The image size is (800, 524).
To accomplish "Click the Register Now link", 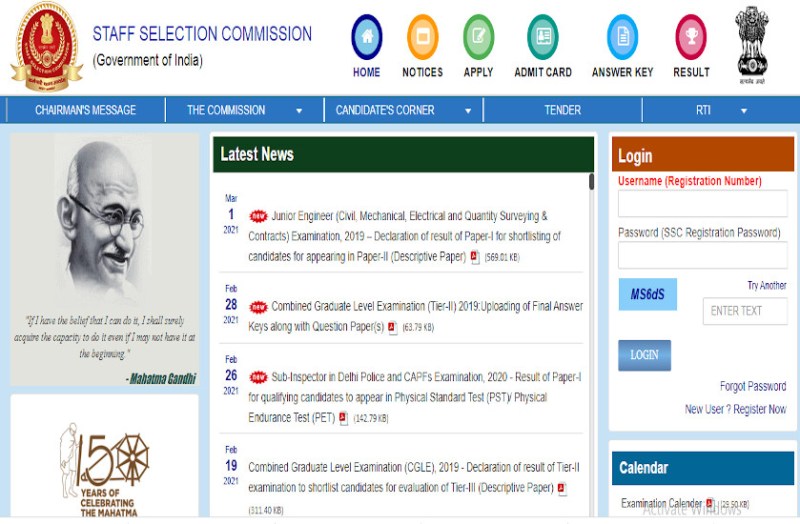I will (x=760, y=409).
